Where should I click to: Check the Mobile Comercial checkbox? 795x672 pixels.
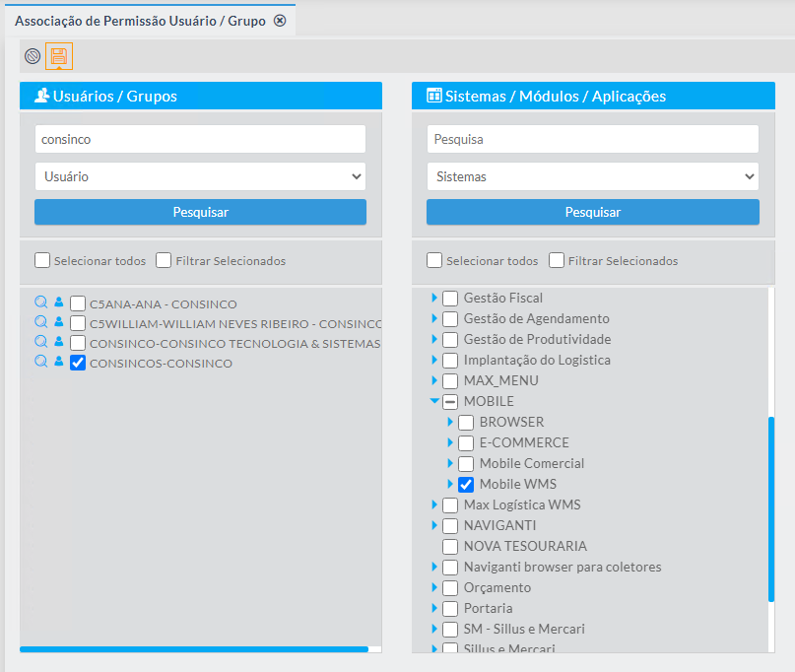(x=466, y=463)
